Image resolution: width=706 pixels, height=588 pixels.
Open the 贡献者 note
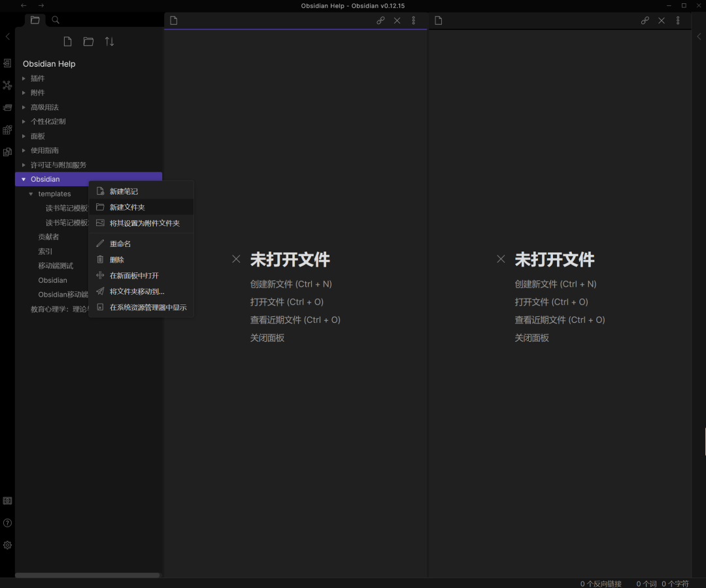(x=48, y=237)
